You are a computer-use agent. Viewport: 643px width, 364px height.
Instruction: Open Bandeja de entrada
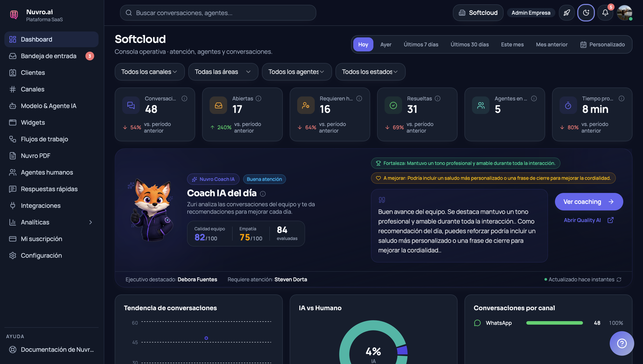click(x=51, y=56)
